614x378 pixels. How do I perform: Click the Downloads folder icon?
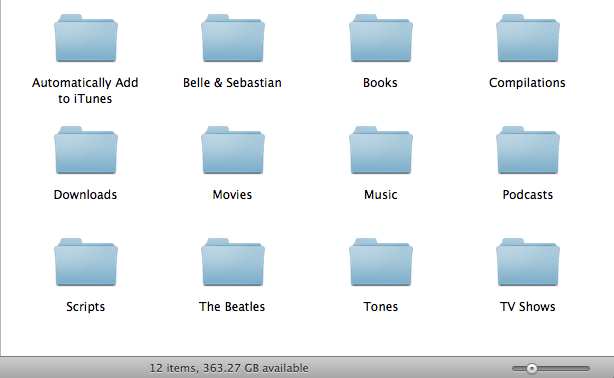[x=86, y=150]
